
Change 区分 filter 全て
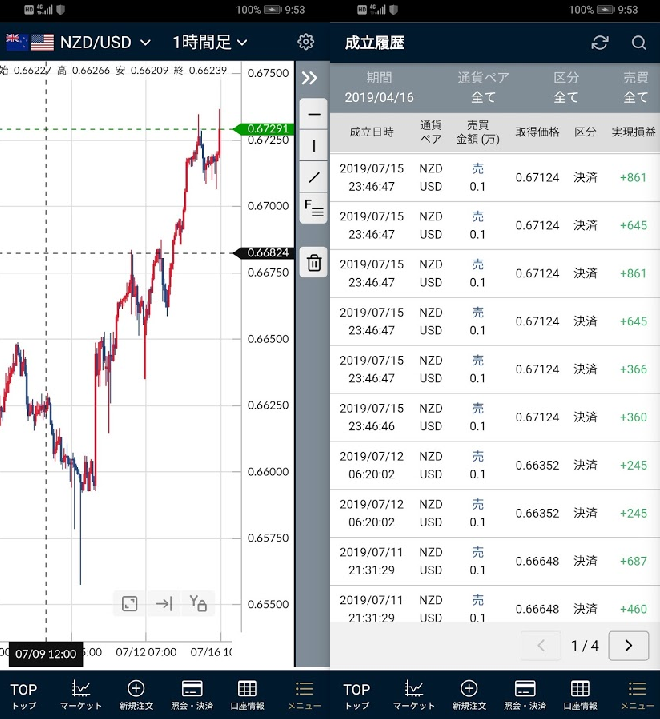click(x=566, y=88)
